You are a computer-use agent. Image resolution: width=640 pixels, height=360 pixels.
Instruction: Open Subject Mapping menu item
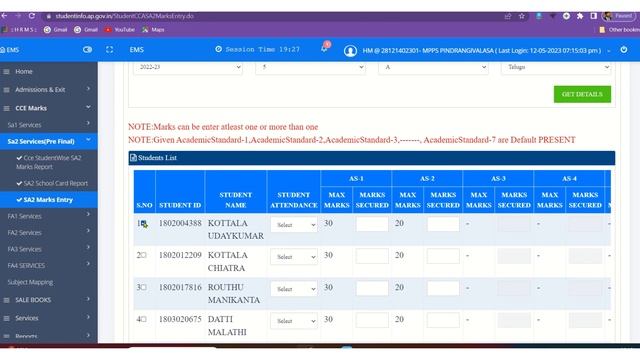coord(30,282)
